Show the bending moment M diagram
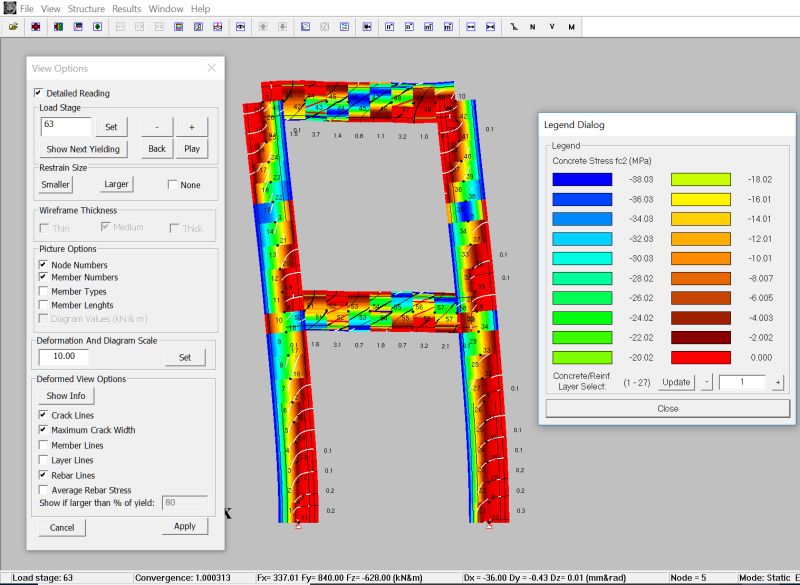Image resolution: width=800 pixels, height=585 pixels. (571, 27)
